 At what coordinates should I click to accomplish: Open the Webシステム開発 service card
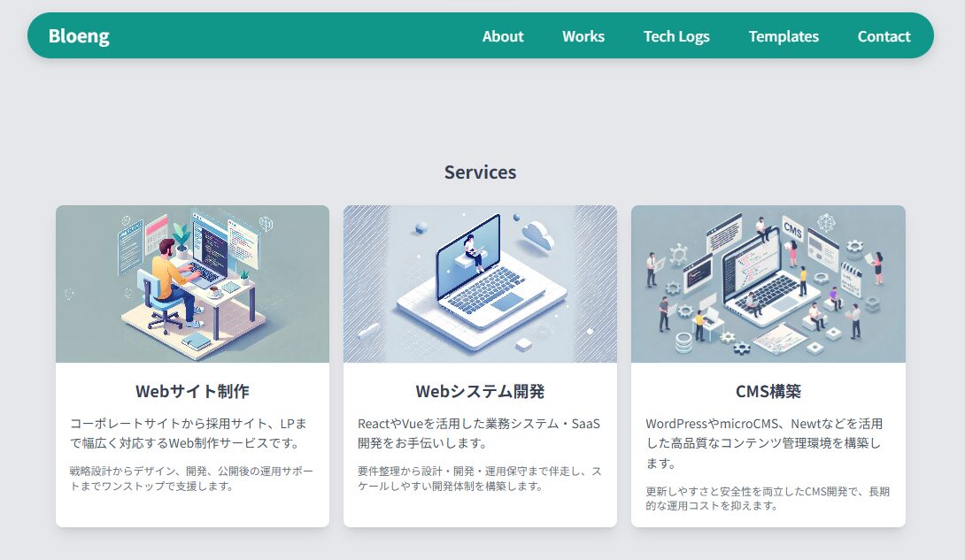pos(480,363)
